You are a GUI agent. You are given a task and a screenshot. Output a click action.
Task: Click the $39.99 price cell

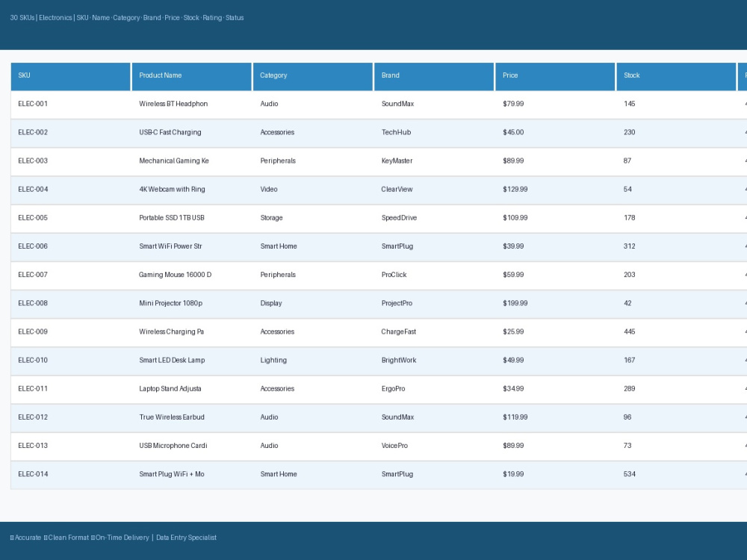555,247
